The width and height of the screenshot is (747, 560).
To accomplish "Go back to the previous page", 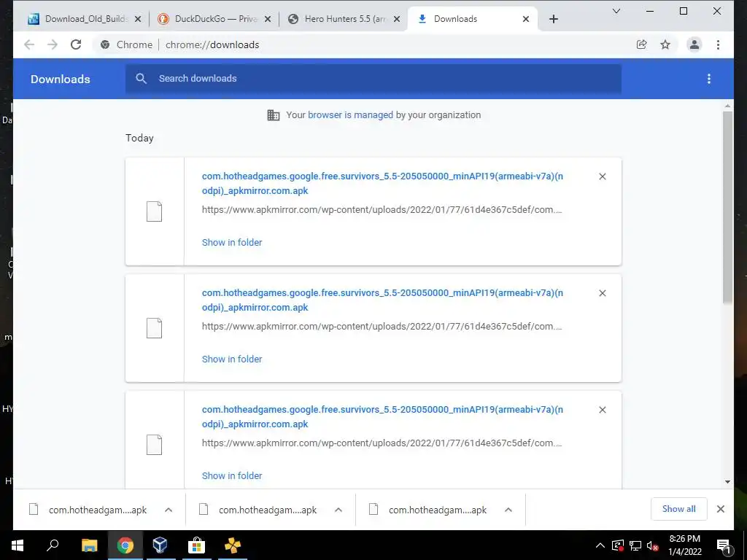I will [x=29, y=44].
